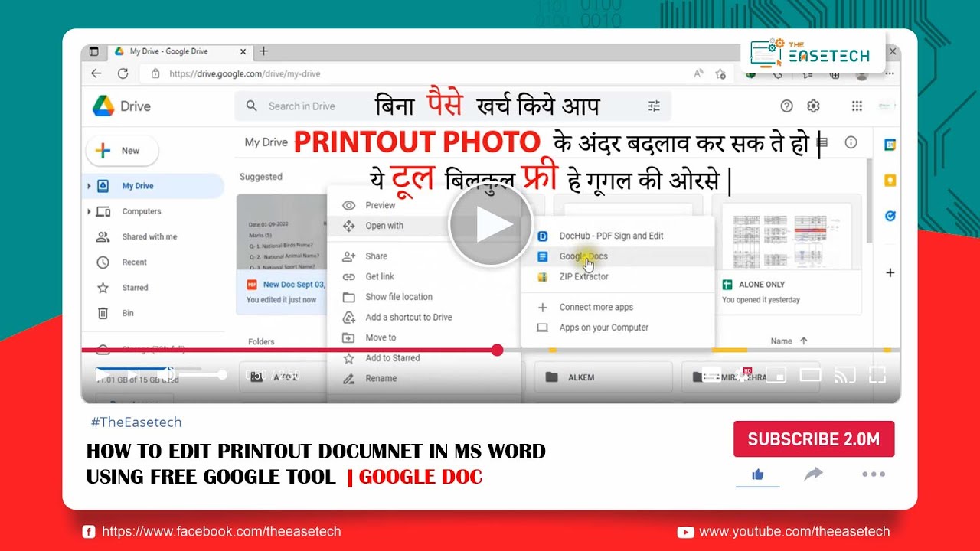Screen dimensions: 980x551
Task: Expand the My Drive tree arrow
Action: [89, 186]
